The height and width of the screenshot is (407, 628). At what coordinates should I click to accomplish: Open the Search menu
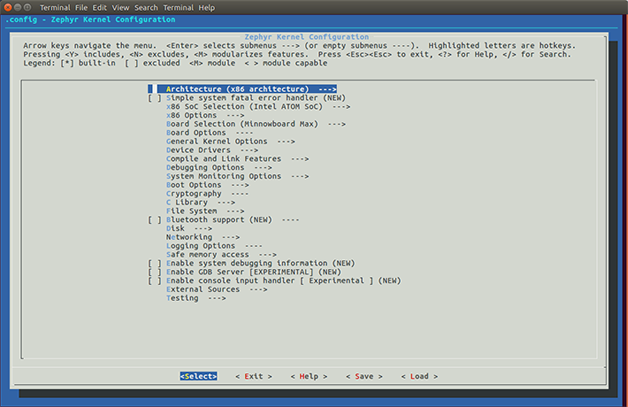pos(146,8)
